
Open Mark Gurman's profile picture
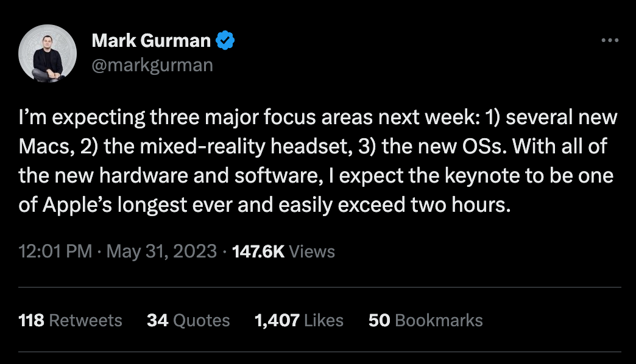[48, 54]
